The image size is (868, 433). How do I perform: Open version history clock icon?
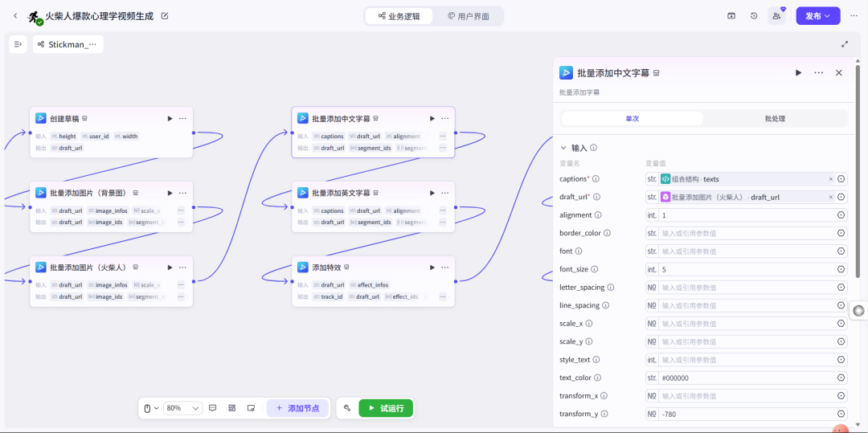click(x=754, y=16)
